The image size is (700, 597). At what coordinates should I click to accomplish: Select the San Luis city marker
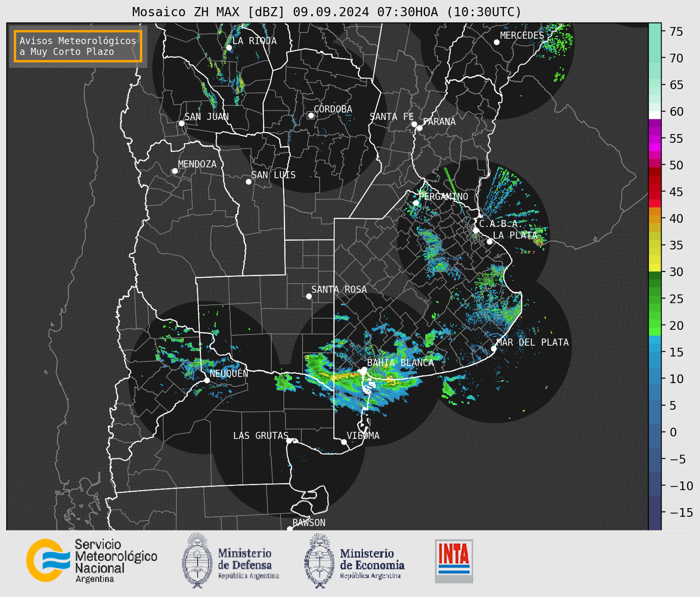[249, 182]
